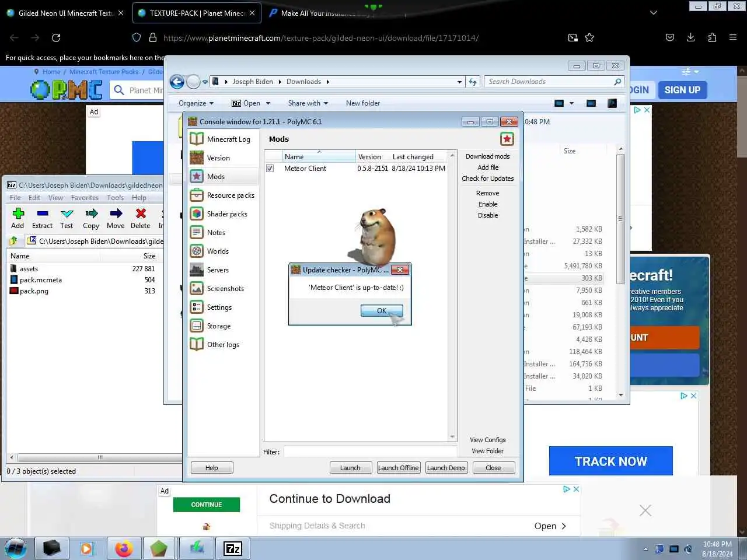
Task: Open the Tools menu in 7-Zip
Action: click(x=115, y=198)
